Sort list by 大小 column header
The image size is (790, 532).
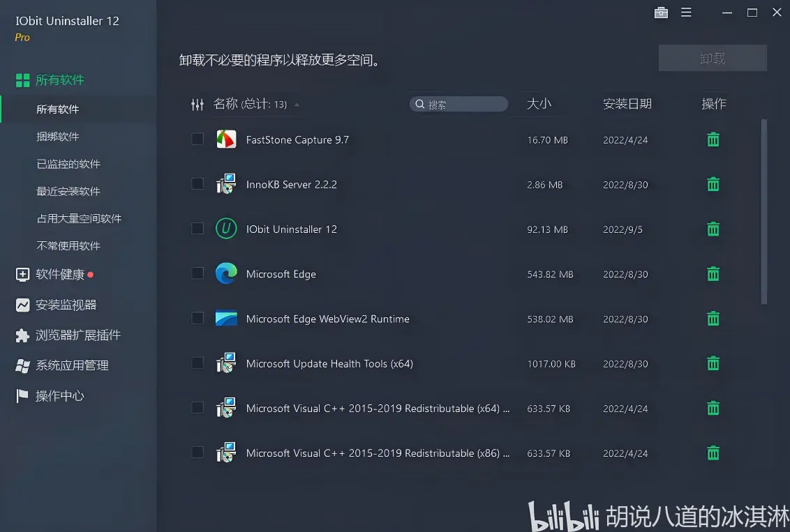click(x=539, y=104)
